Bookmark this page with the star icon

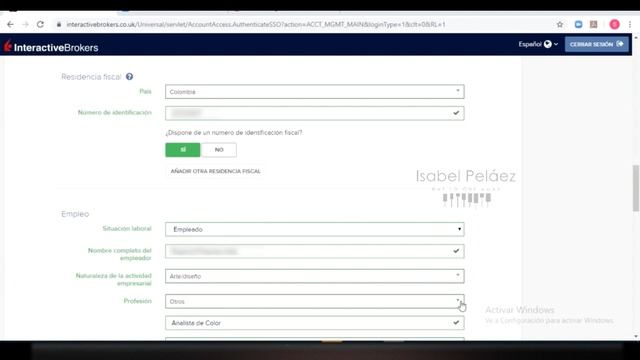point(560,24)
